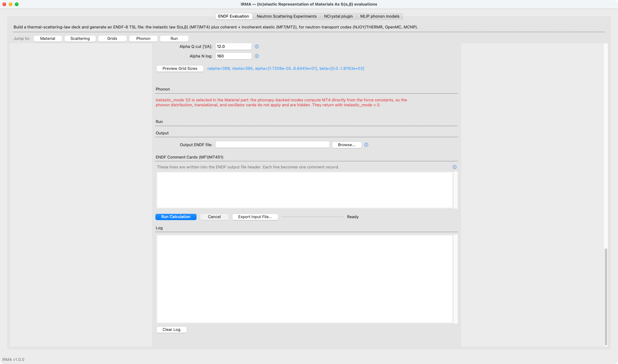This screenshot has height=364, width=618.
Task: Click info icon next to Alpha Q cut
Action: click(257, 47)
